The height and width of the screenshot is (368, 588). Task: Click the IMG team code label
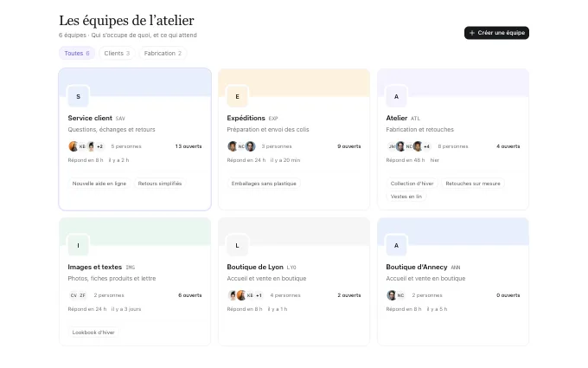130,268
